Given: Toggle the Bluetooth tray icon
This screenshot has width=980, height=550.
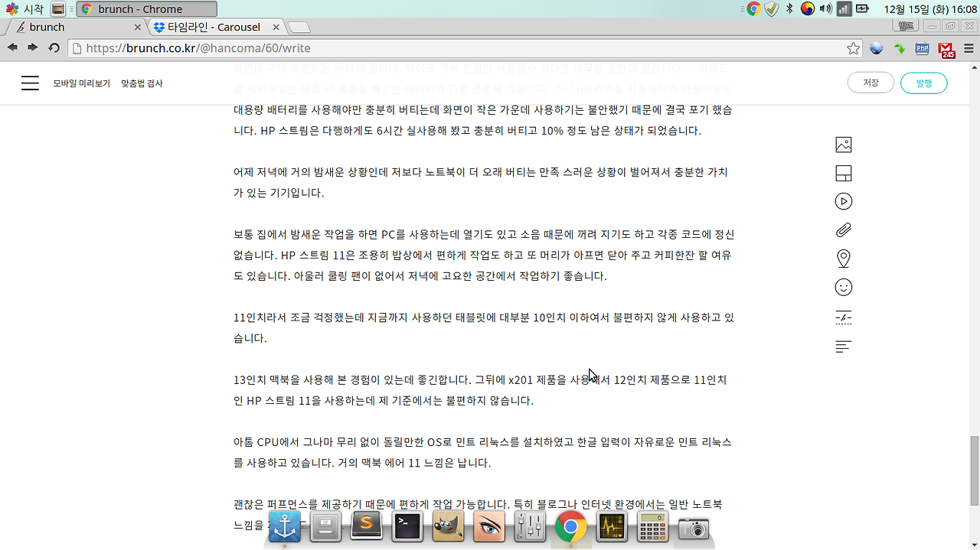Looking at the screenshot, I should pos(789,8).
